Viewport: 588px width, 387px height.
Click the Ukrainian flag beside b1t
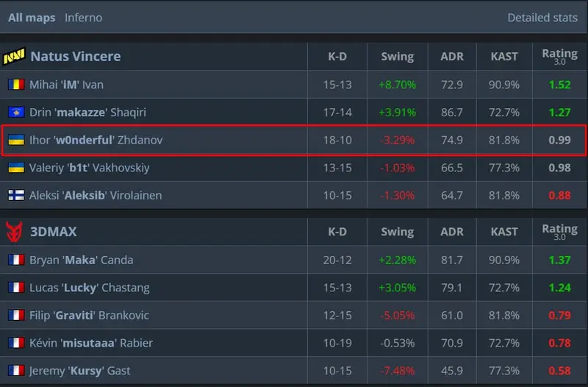[16, 168]
